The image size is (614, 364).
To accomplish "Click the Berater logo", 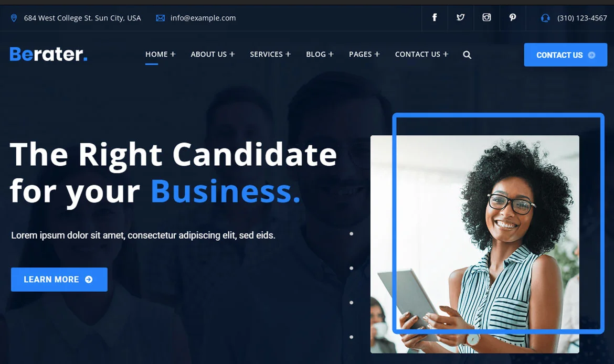I will click(x=48, y=54).
